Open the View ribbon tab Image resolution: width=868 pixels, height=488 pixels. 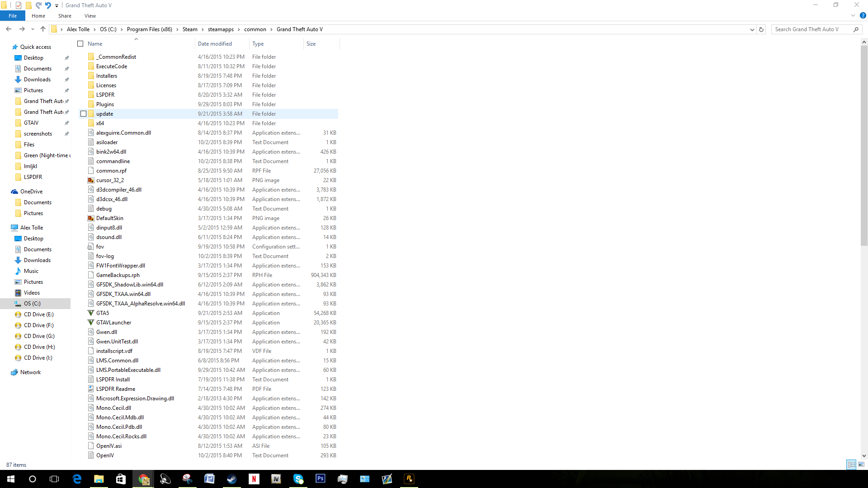[90, 16]
